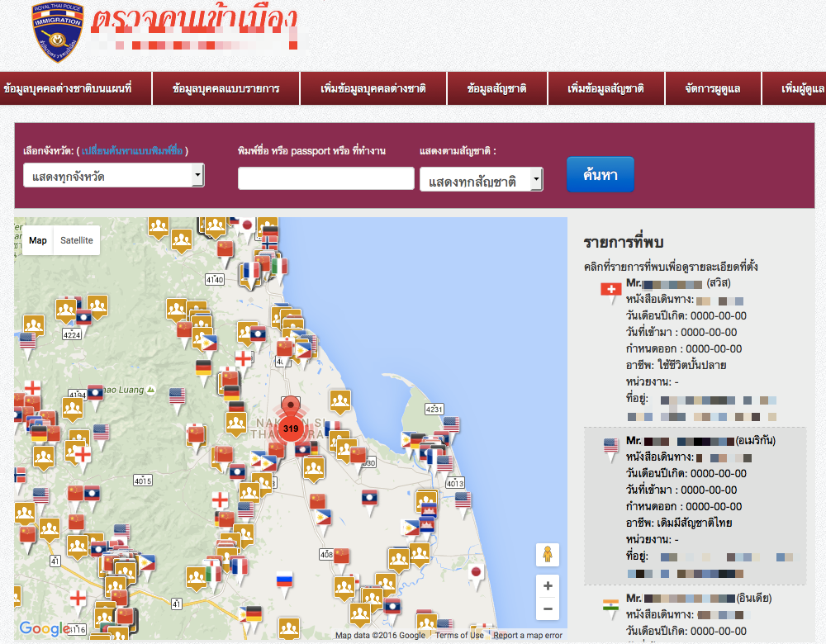Open the province dropdown แสดงทุกจังหวัด
826x644 pixels.
click(x=114, y=175)
